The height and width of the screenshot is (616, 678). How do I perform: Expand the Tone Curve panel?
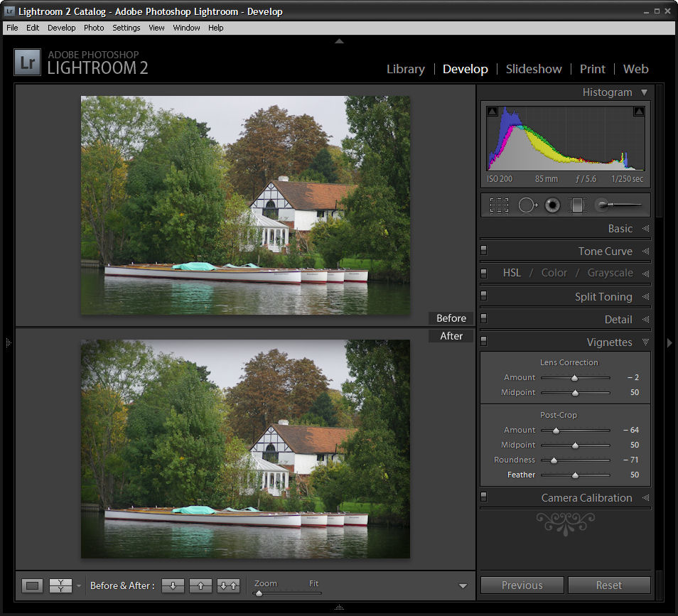click(x=645, y=251)
